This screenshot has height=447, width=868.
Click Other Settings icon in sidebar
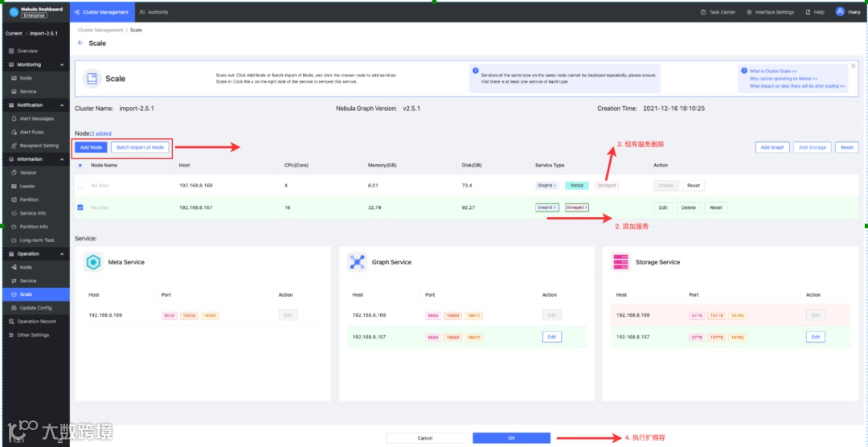coord(11,335)
